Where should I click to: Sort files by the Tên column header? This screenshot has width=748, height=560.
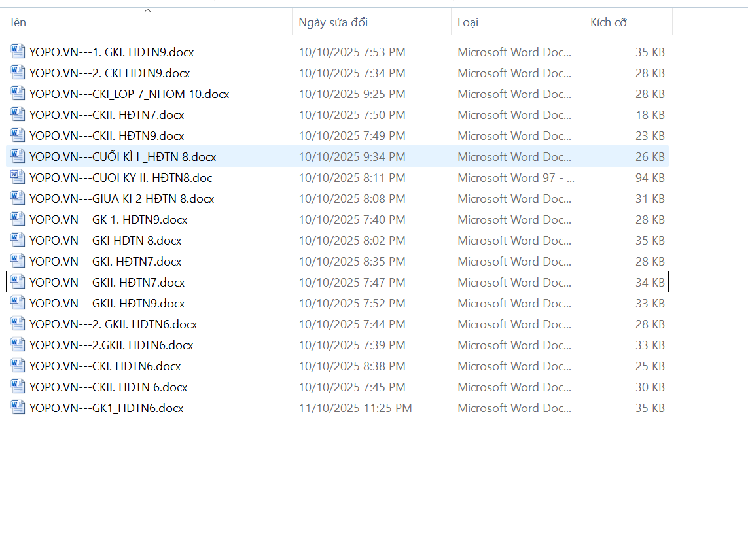(x=18, y=22)
